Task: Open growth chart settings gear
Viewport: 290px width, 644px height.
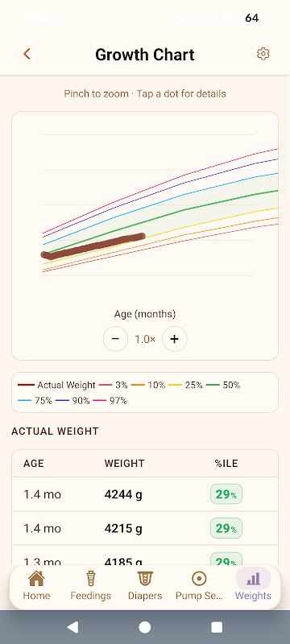Action: (263, 54)
